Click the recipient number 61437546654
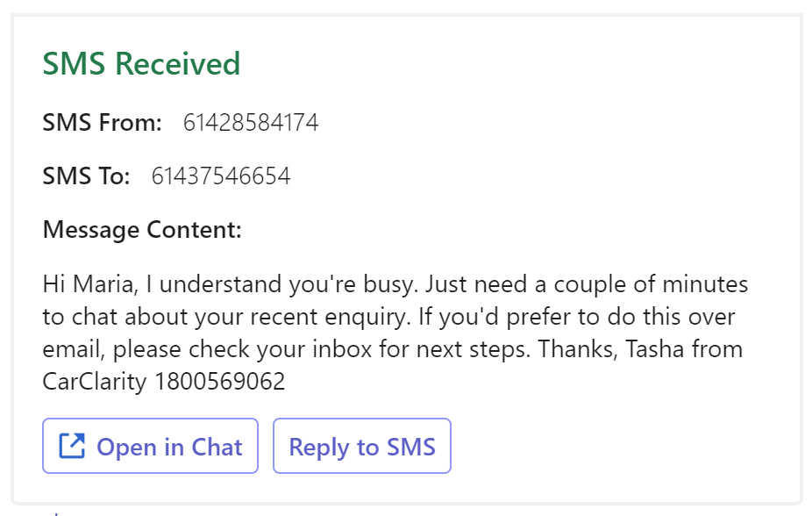Screen dimensions: 812x516 point(221,176)
